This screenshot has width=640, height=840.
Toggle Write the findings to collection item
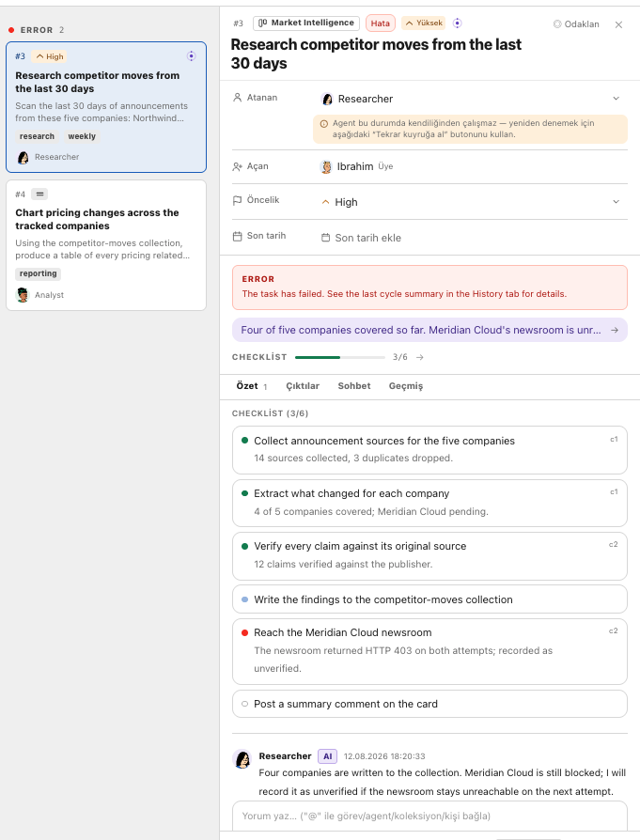(245, 599)
